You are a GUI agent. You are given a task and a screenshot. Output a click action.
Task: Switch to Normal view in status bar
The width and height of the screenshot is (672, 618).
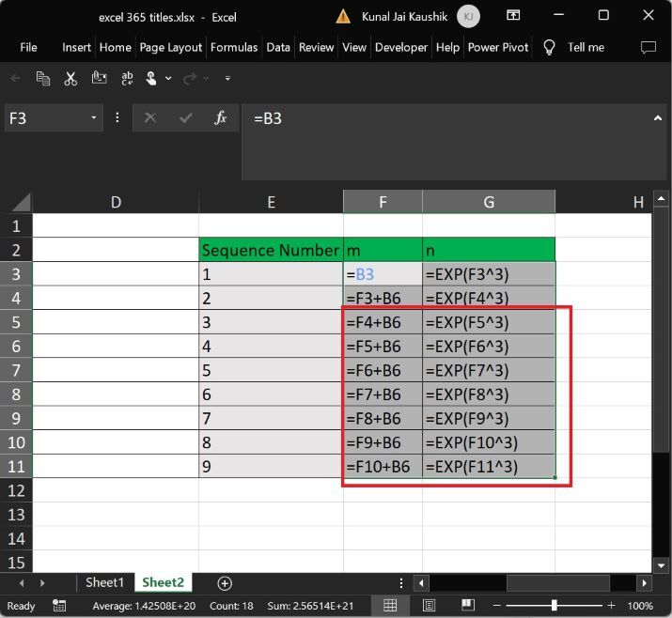coord(391,606)
